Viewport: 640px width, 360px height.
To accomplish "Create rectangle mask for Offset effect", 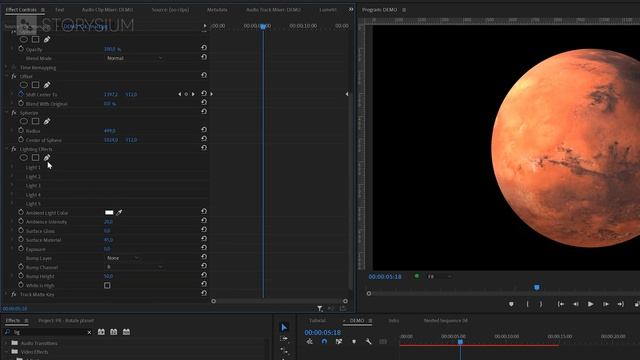I will pos(36,85).
